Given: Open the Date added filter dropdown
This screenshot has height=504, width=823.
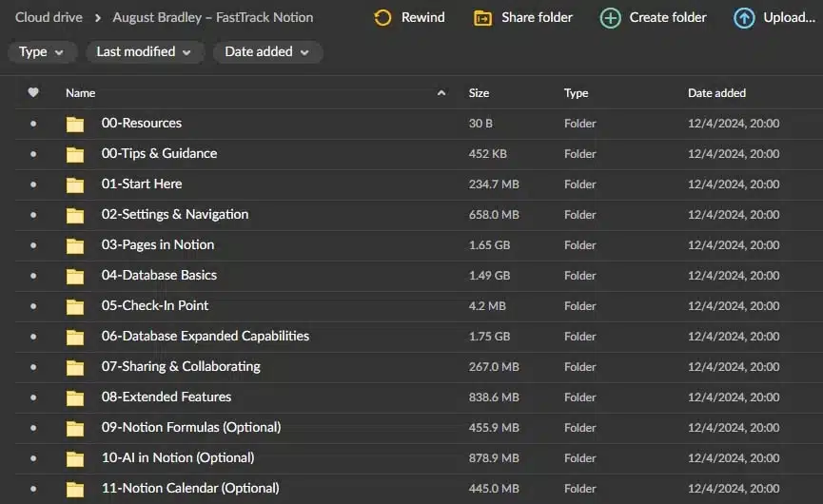Looking at the screenshot, I should [267, 52].
